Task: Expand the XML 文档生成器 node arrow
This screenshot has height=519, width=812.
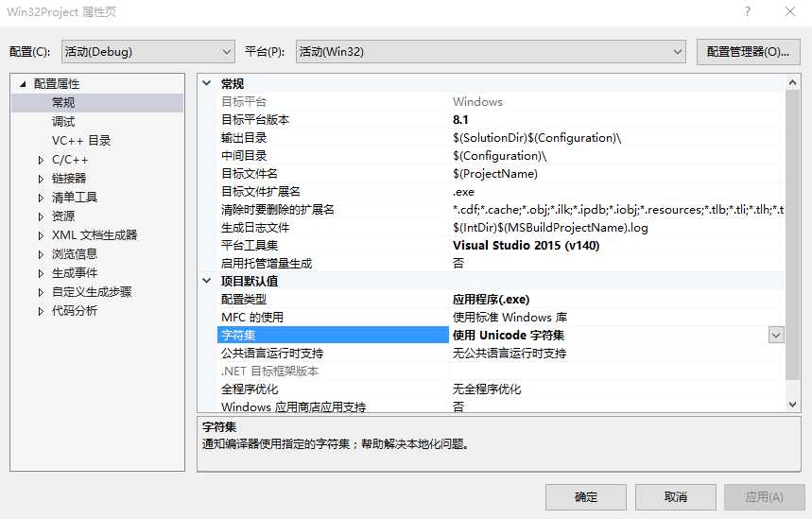Action: [x=41, y=235]
